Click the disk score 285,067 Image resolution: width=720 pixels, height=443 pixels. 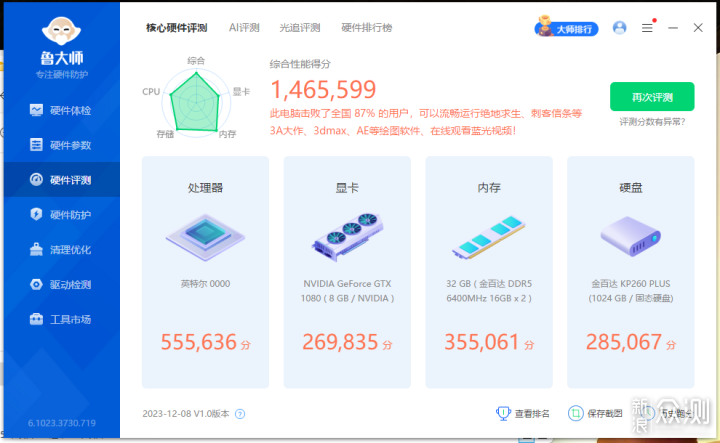click(x=624, y=342)
